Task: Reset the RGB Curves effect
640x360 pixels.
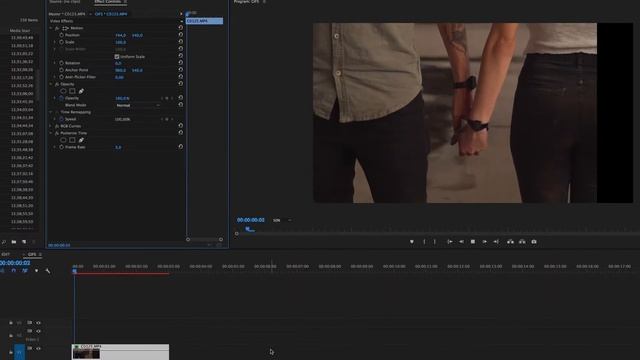Action: [x=180, y=126]
